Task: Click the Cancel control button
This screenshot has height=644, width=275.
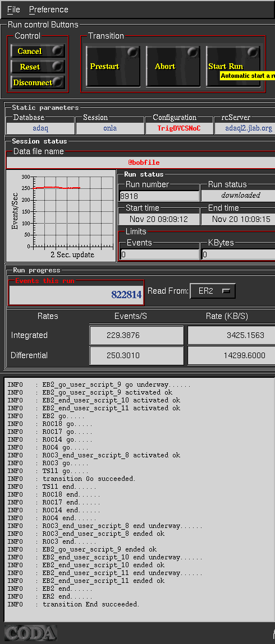Action: click(x=38, y=51)
